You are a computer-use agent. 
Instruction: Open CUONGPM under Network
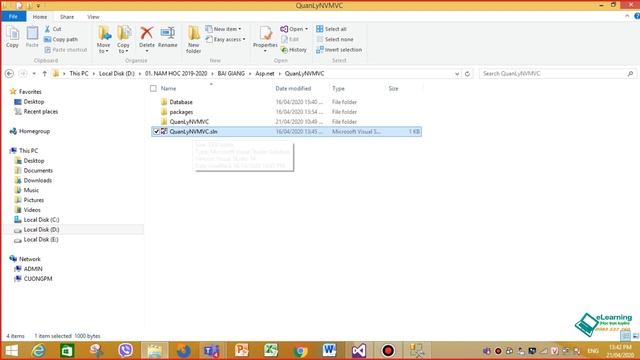pos(38,278)
